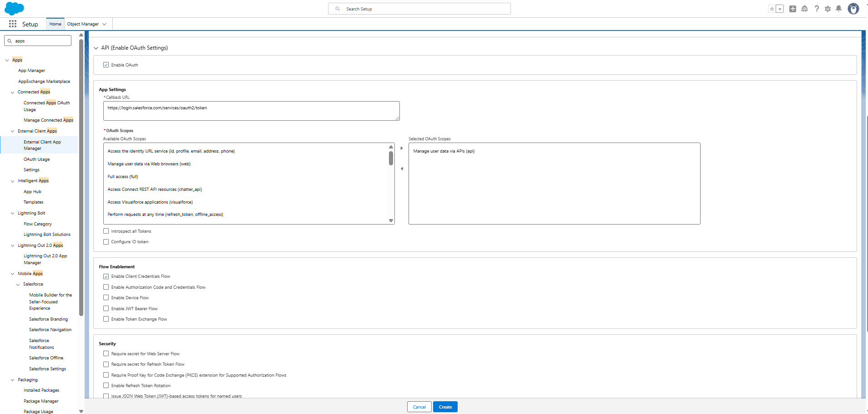The image size is (868, 414).
Task: Check Introspect all Tokens
Action: [106, 231]
